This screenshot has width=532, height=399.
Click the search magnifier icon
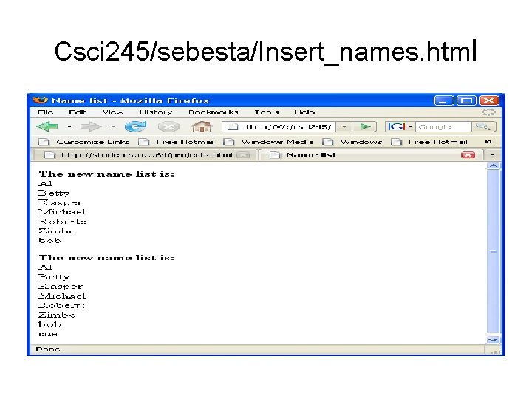tap(483, 126)
